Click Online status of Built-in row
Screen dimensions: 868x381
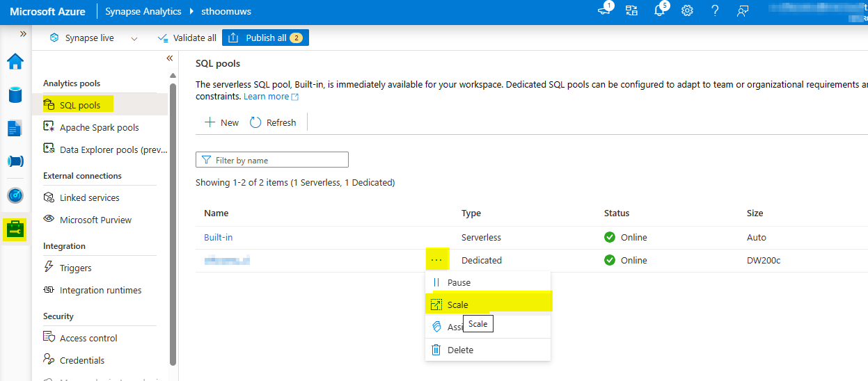626,237
